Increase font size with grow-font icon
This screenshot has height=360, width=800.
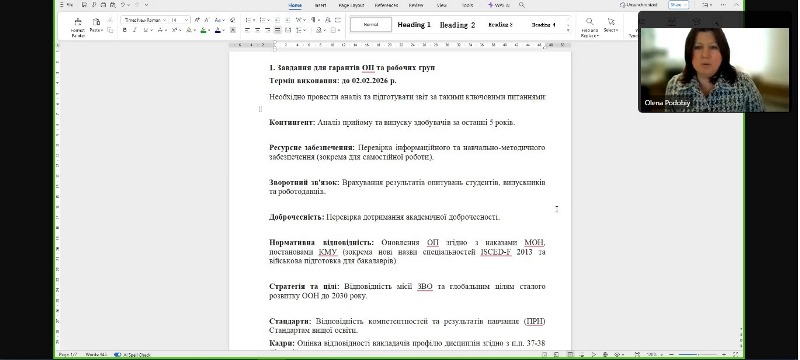197,20
